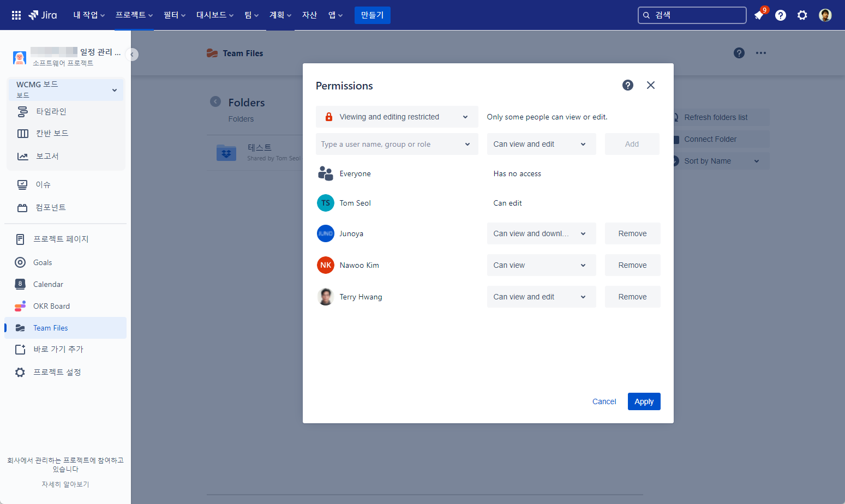Screen dimensions: 845x504
Task: Open the 프로젝트 menu in top navigation
Action: [134, 15]
